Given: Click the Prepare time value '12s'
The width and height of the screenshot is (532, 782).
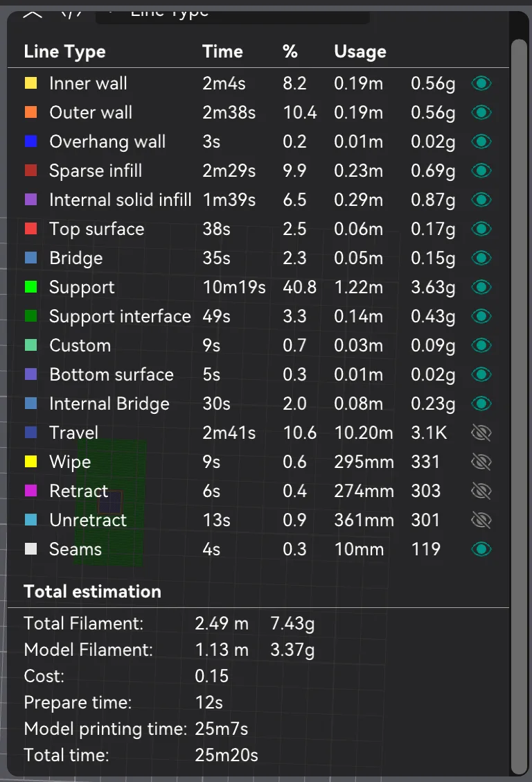Looking at the screenshot, I should tap(209, 703).
